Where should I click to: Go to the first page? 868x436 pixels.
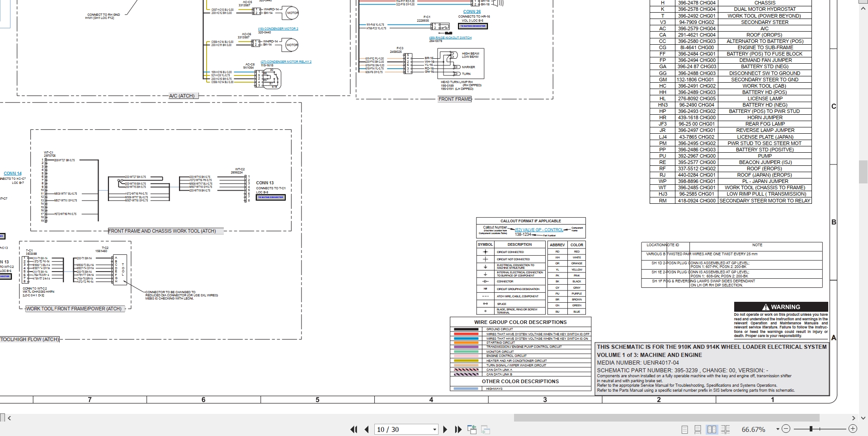pyautogui.click(x=354, y=429)
